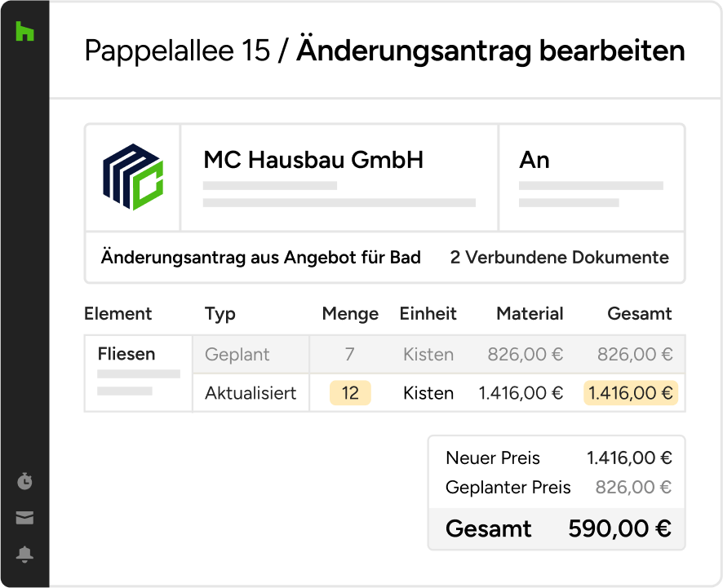Image resolution: width=723 pixels, height=588 pixels.
Task: Click the Menge column header
Action: click(x=350, y=314)
